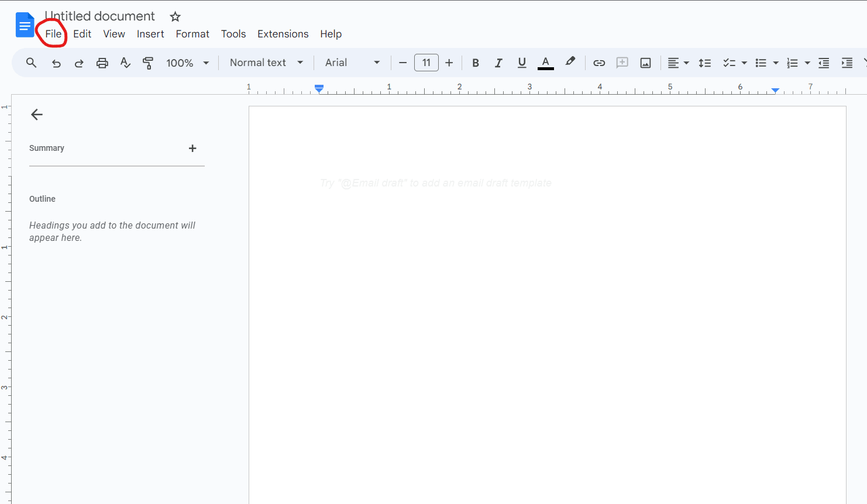The image size is (867, 504).
Task: Expand the checklist options arrow
Action: tap(744, 63)
